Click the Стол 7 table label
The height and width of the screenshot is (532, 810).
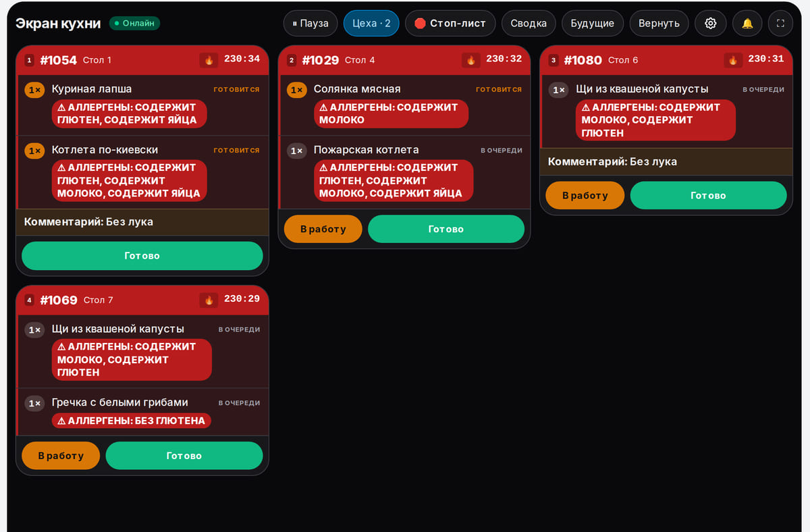[x=99, y=300]
